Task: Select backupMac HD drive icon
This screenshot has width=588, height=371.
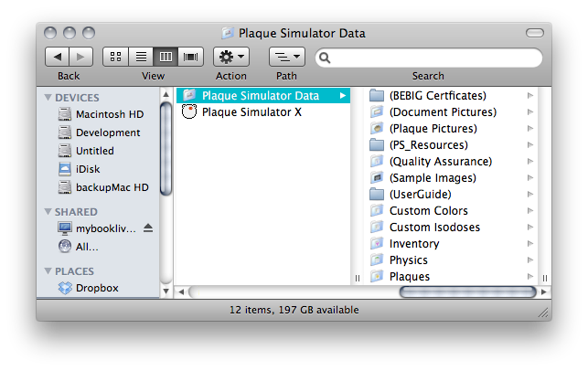Action: click(65, 187)
